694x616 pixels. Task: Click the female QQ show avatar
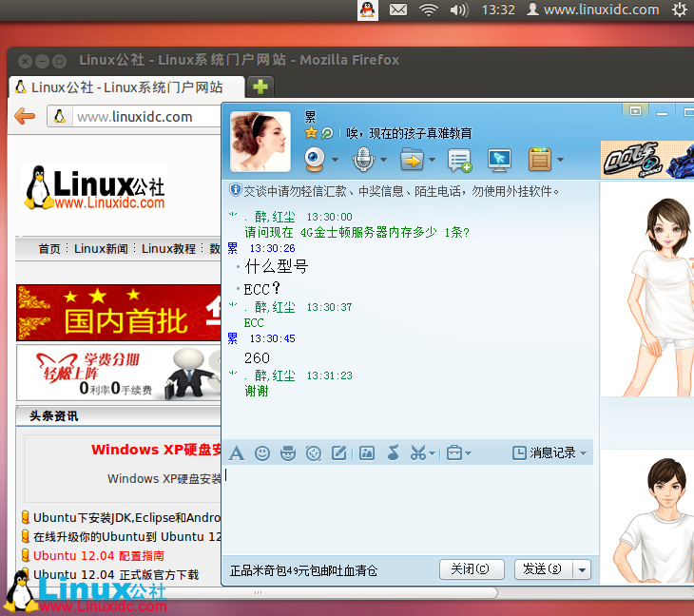coord(659,297)
